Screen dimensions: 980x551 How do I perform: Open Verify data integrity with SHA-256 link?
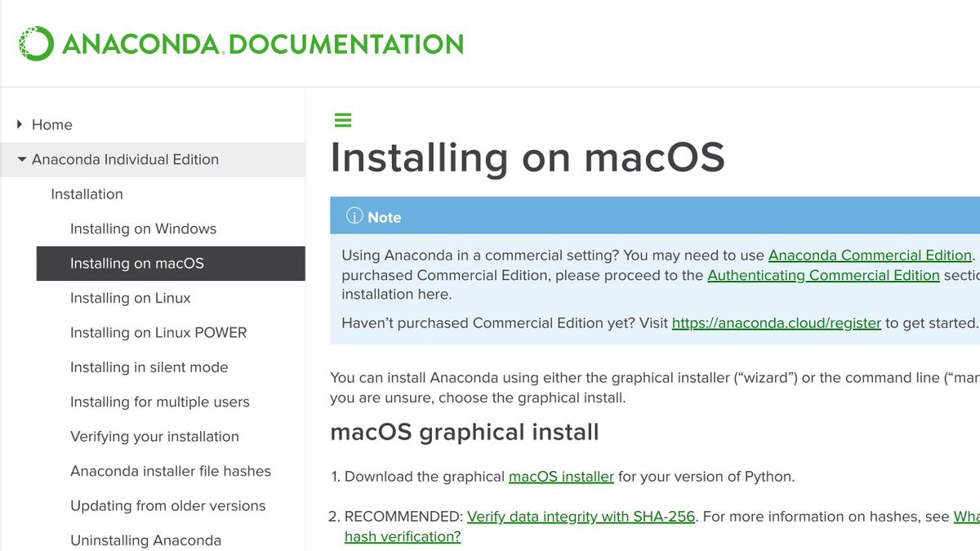tap(581, 516)
